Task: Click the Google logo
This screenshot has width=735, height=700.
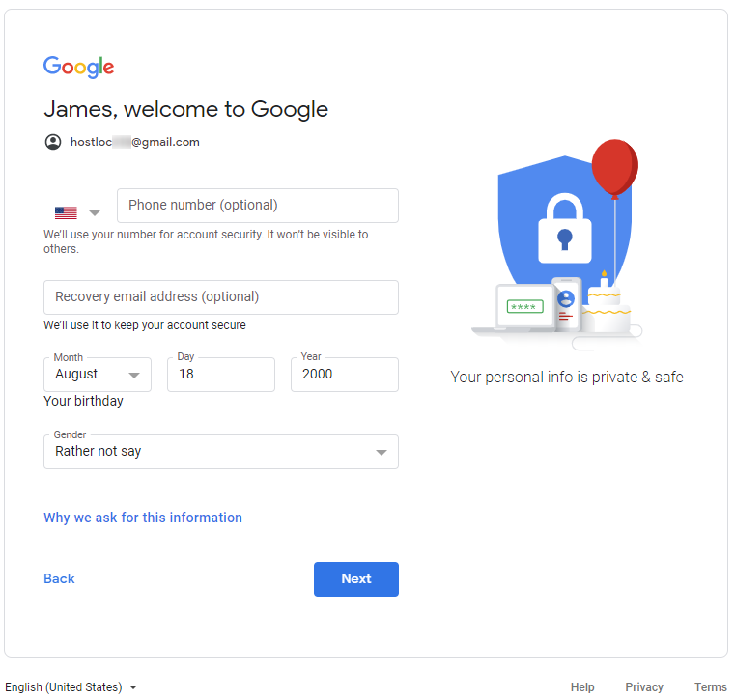Action: pos(78,67)
